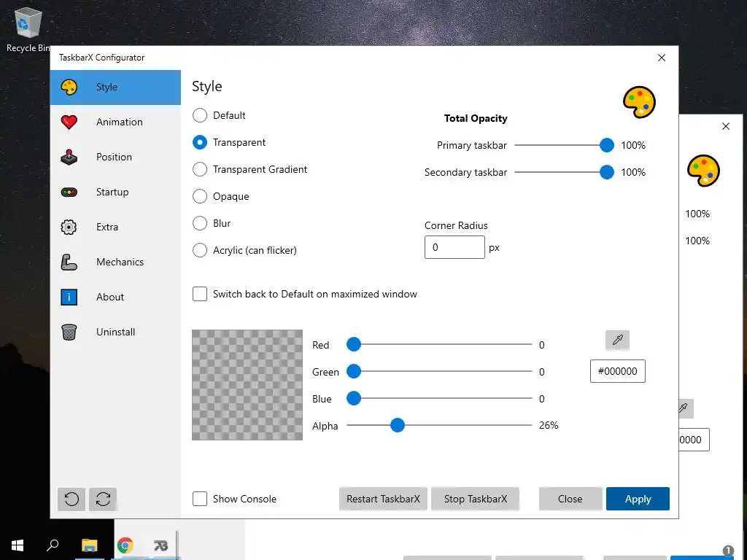Click the Alpha slider handle
This screenshot has height=560, width=747.
(x=398, y=425)
